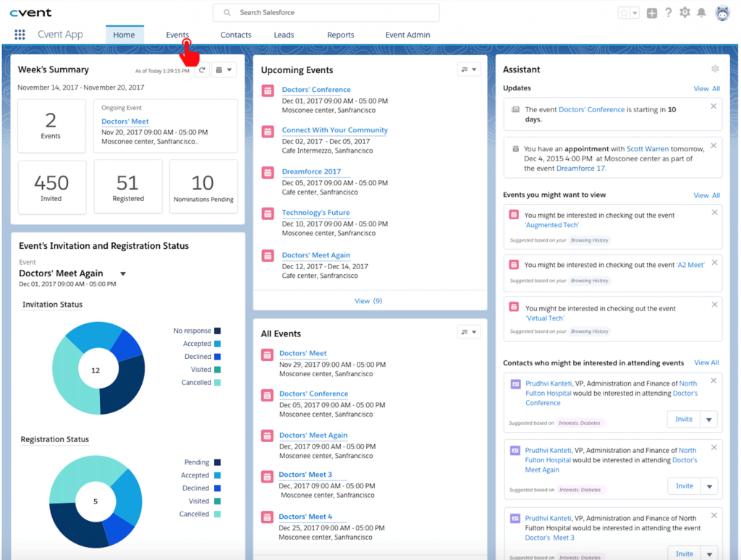
Task: Click the Search Salesforce field
Action: pos(326,13)
